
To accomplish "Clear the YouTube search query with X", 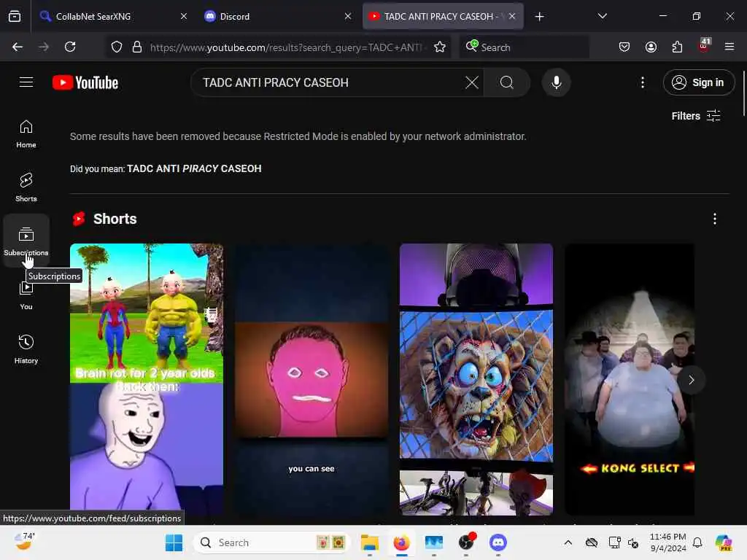I will click(x=472, y=82).
